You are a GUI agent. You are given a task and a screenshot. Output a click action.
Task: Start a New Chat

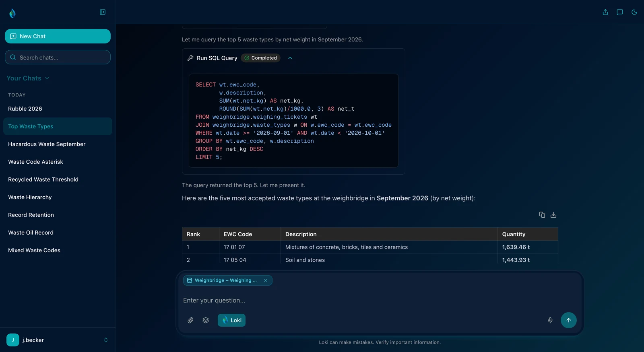(x=58, y=36)
